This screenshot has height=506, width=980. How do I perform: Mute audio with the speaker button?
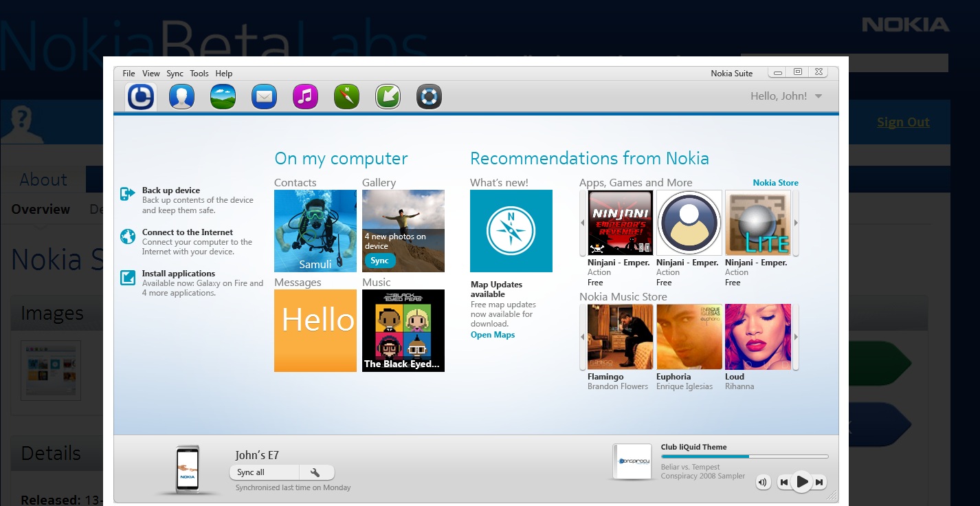763,482
